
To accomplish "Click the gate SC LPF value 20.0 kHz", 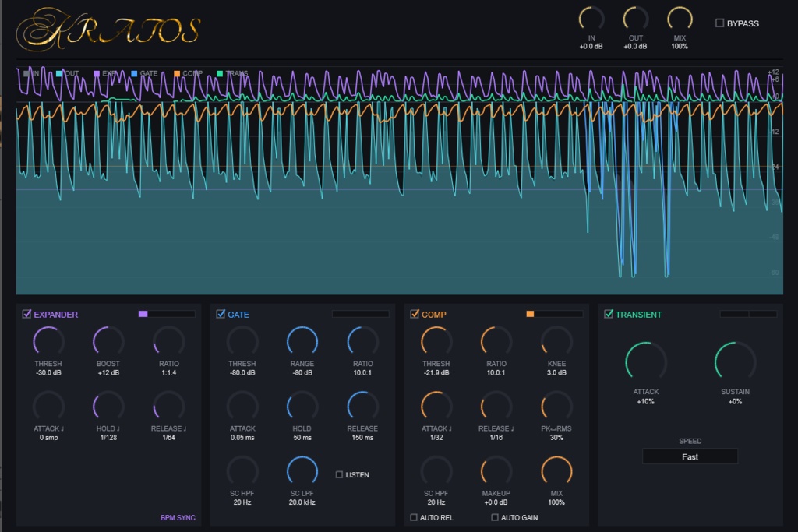I will click(302, 502).
